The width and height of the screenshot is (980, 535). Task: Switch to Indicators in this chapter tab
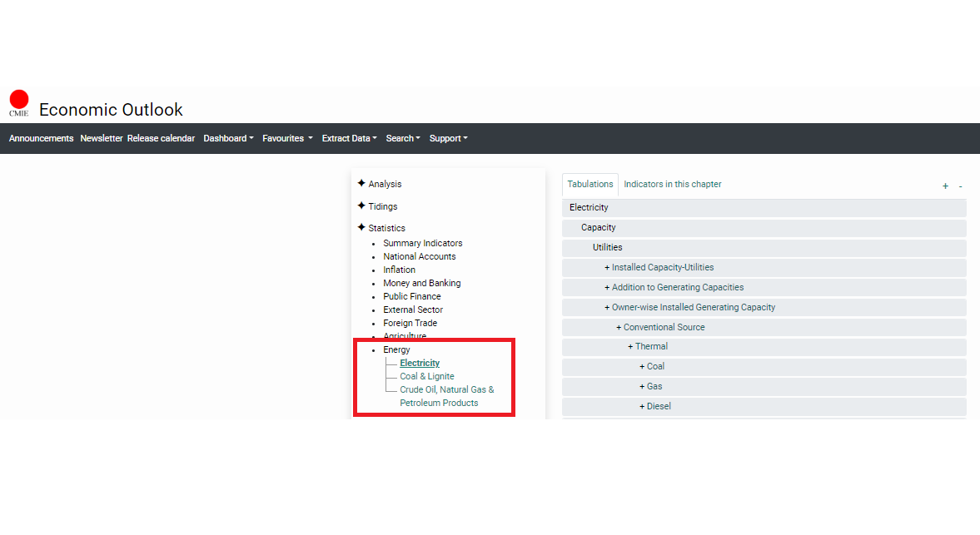(672, 184)
